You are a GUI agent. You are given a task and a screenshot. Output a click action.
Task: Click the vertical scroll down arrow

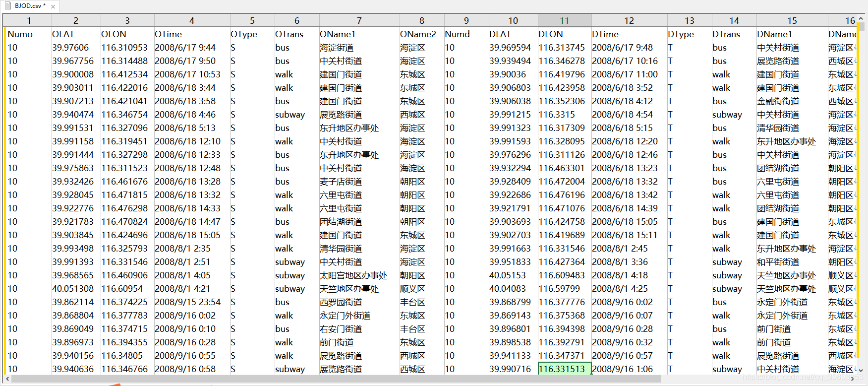[x=861, y=370]
